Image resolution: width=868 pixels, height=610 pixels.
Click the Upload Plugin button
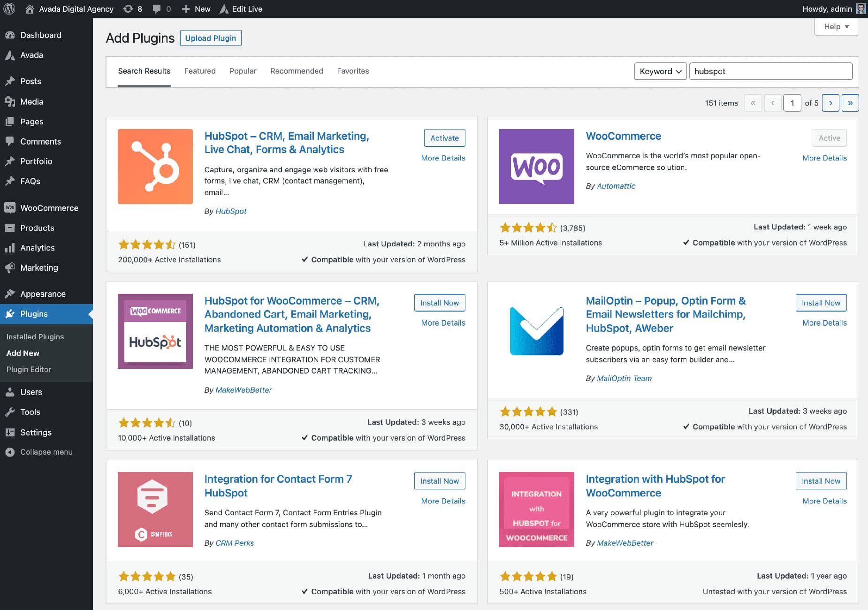coord(211,38)
